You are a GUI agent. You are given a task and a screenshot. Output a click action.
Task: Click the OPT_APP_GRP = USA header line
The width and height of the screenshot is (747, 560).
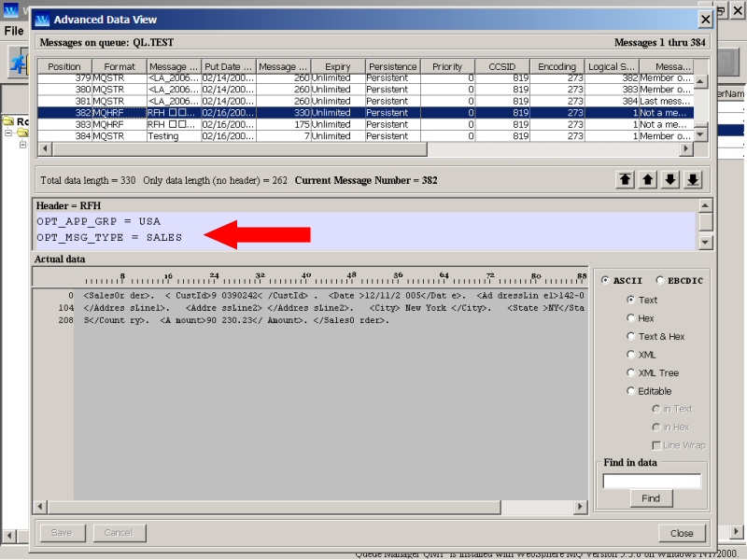[99, 221]
